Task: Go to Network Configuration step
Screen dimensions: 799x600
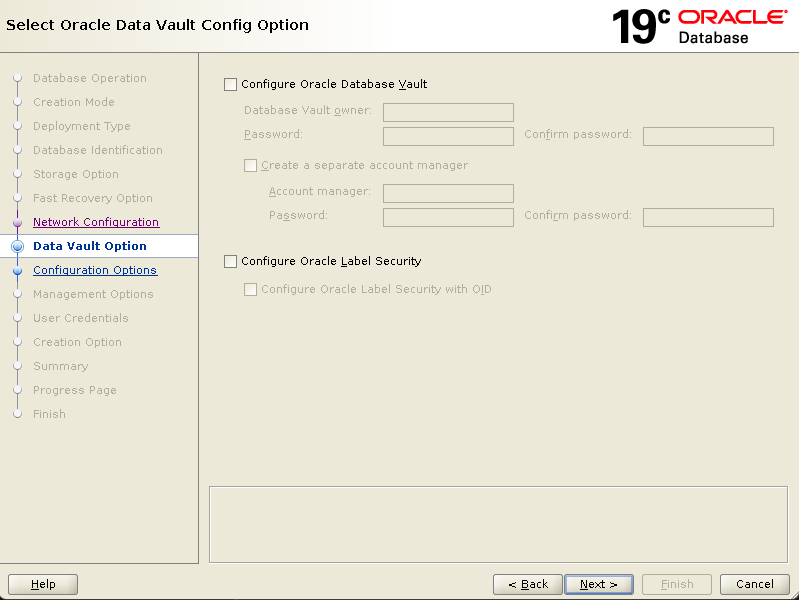Action: tap(96, 222)
